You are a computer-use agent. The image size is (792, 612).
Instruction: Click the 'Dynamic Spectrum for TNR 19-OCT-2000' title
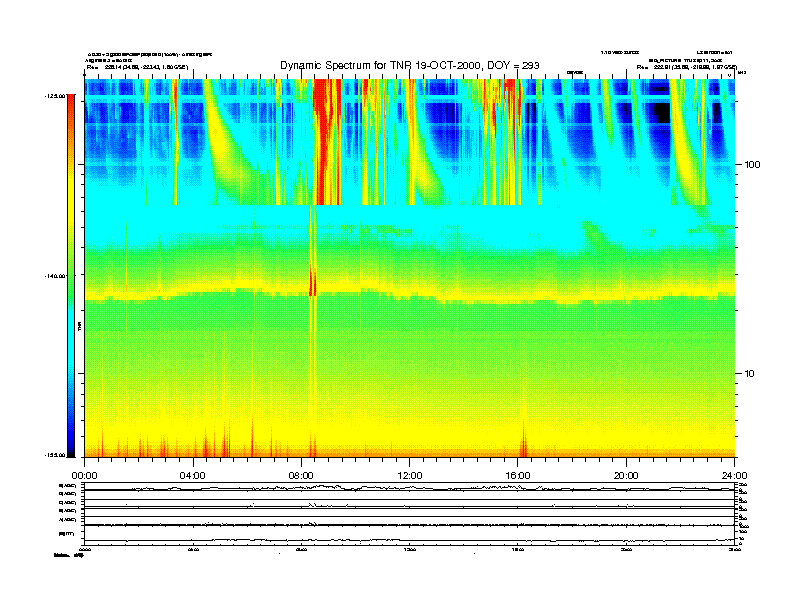410,66
